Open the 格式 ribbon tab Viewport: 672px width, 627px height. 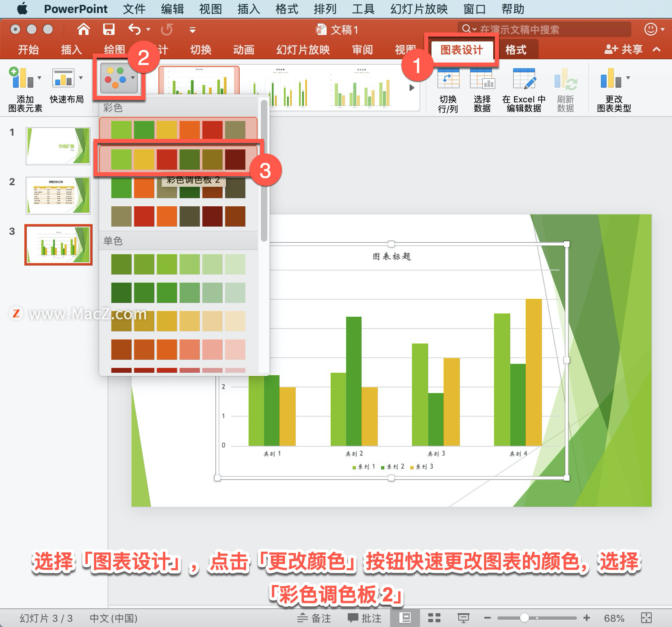(x=516, y=50)
